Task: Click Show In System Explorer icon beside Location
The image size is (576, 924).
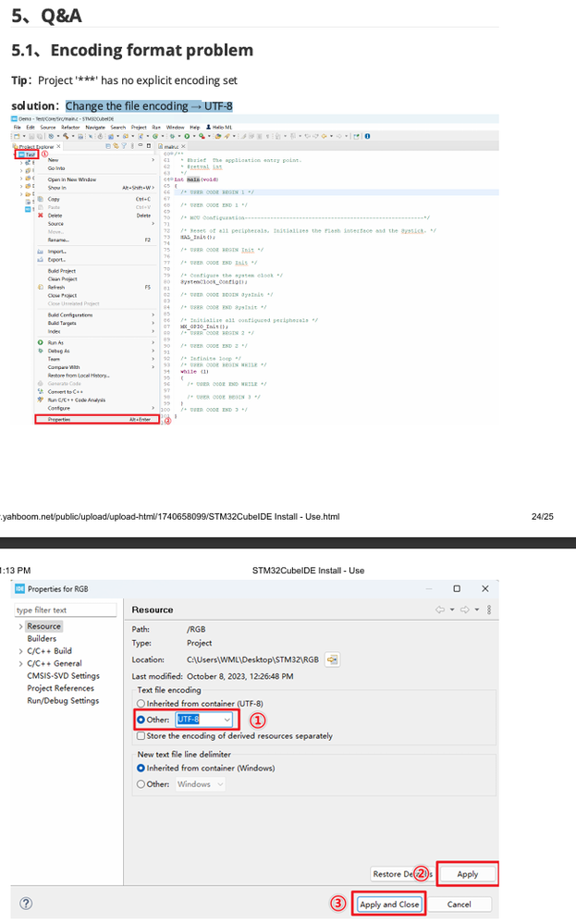Action: [333, 659]
